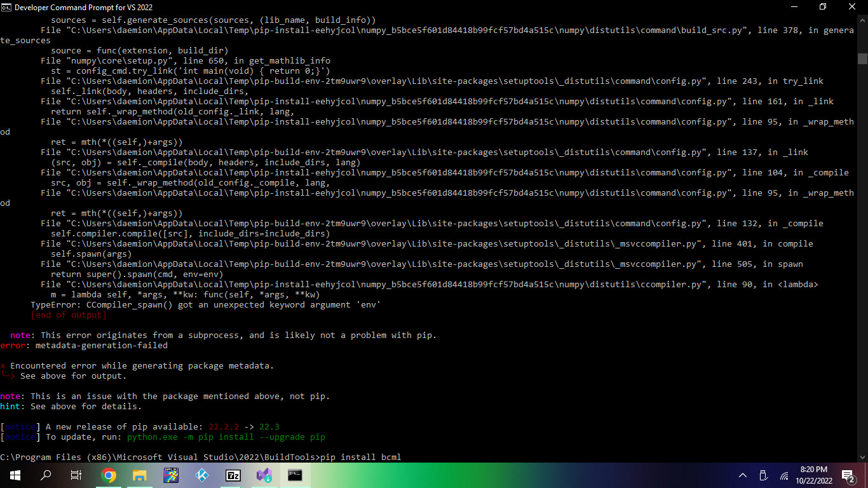Click the 'TypeError: CCompiler_spawn()' error line
Viewport: 868px width, 488px height.
click(x=206, y=305)
